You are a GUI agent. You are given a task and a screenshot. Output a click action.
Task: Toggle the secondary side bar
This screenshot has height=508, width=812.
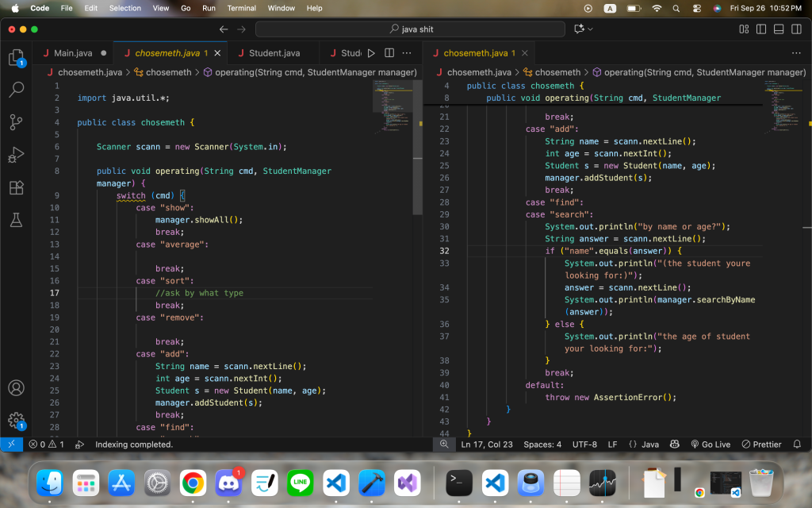[796, 29]
